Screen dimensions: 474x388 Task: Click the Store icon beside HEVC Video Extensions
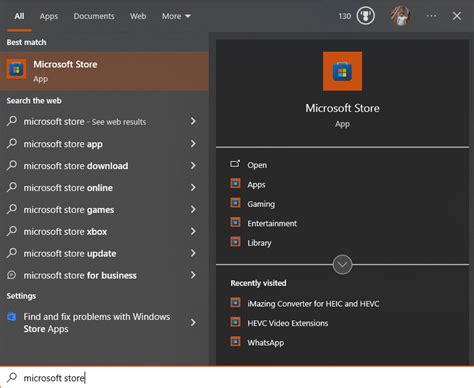[235, 322]
